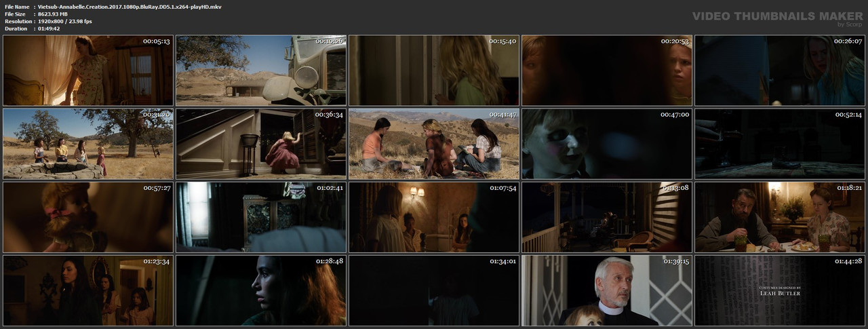Select the thumbnail at 00:20:53
Viewport: 868px width, 329px height.
click(607, 70)
